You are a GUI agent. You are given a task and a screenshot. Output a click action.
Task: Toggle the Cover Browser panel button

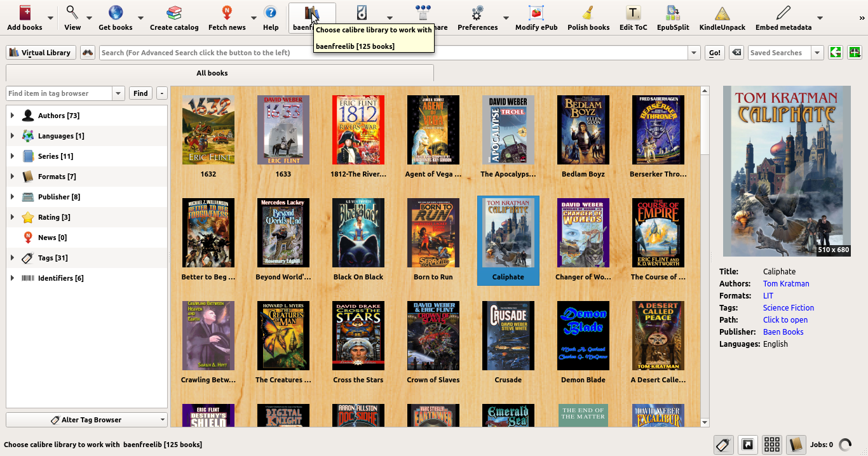pos(748,445)
